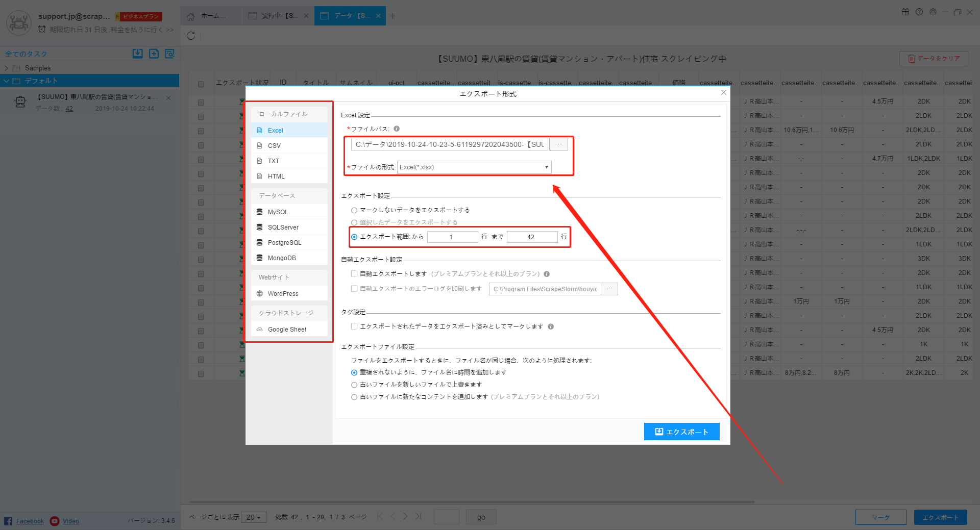
Task: Enable automatic export checkbox
Action: [x=354, y=274]
